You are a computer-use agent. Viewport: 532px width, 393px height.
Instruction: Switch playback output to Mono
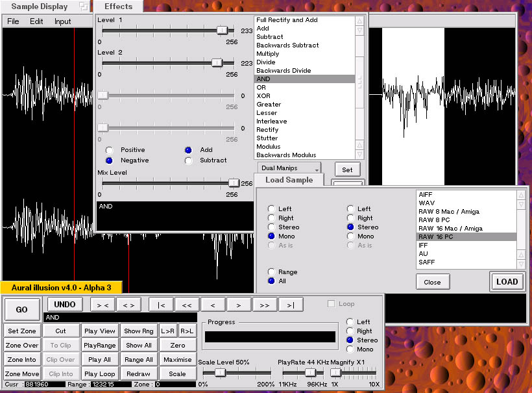351,349
